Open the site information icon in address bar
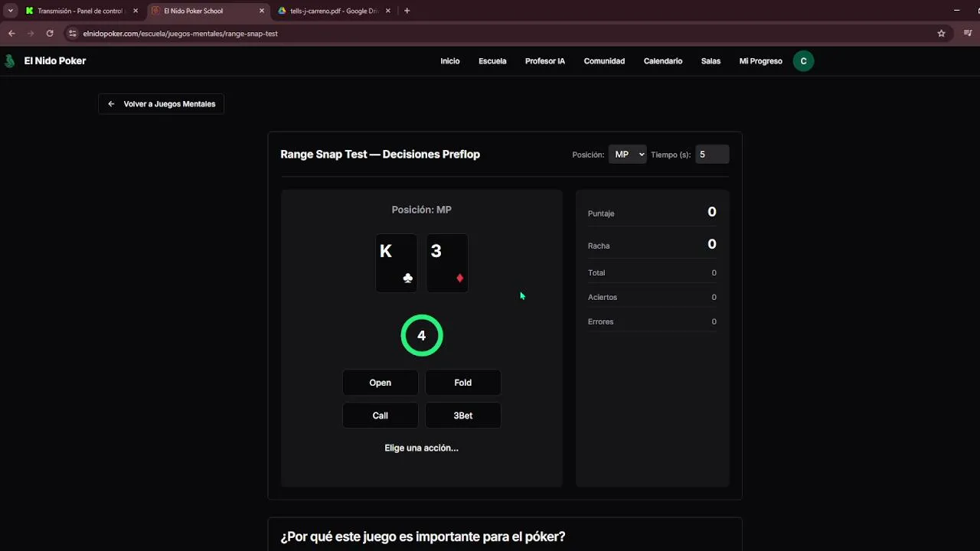Viewport: 980px width, 551px height. (x=73, y=34)
